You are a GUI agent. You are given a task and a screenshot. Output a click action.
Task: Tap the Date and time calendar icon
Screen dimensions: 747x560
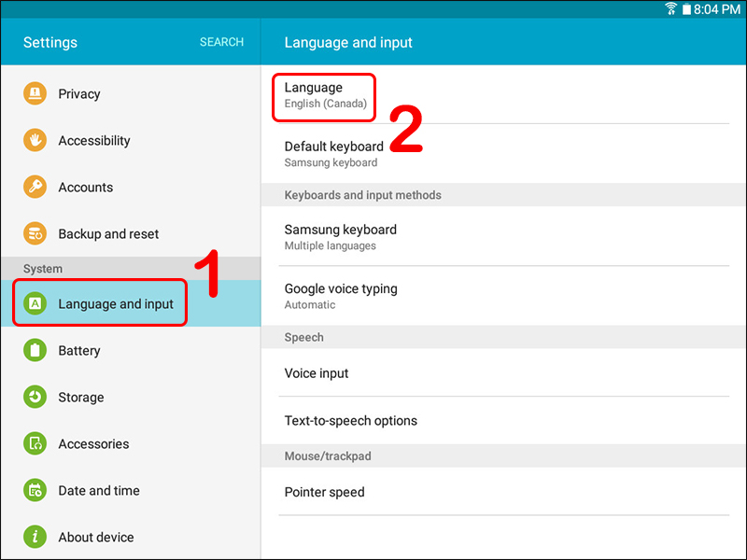point(35,490)
